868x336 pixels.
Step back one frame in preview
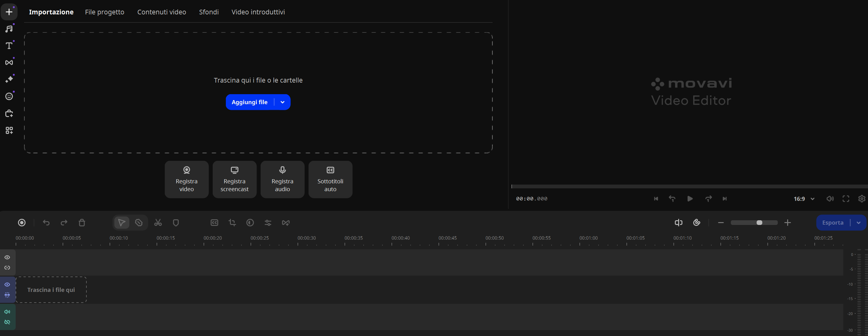click(x=672, y=199)
